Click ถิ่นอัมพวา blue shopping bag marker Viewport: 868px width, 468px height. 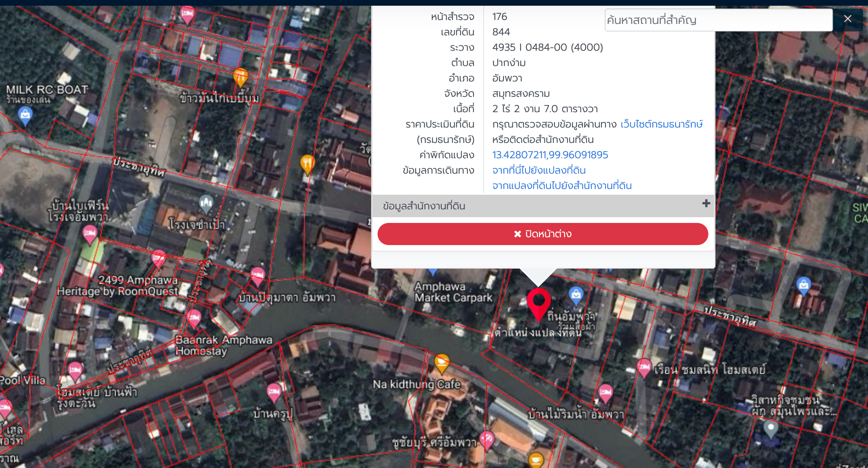tap(576, 296)
